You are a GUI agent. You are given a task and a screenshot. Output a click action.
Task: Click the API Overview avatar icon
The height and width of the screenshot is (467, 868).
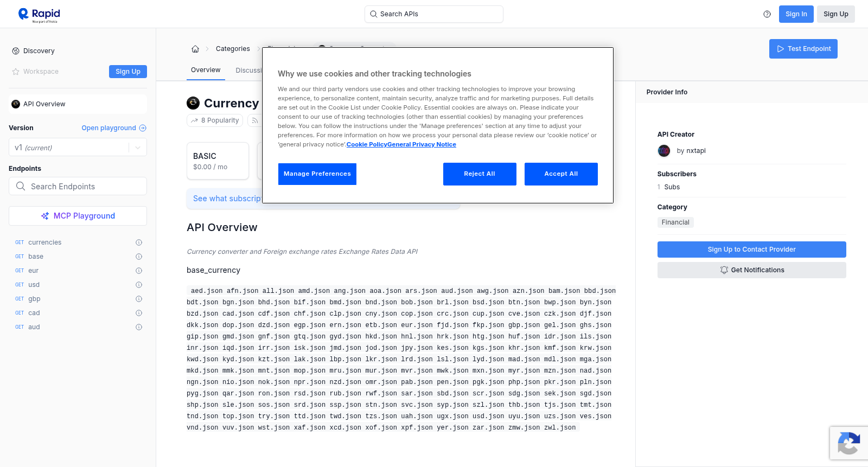16,104
